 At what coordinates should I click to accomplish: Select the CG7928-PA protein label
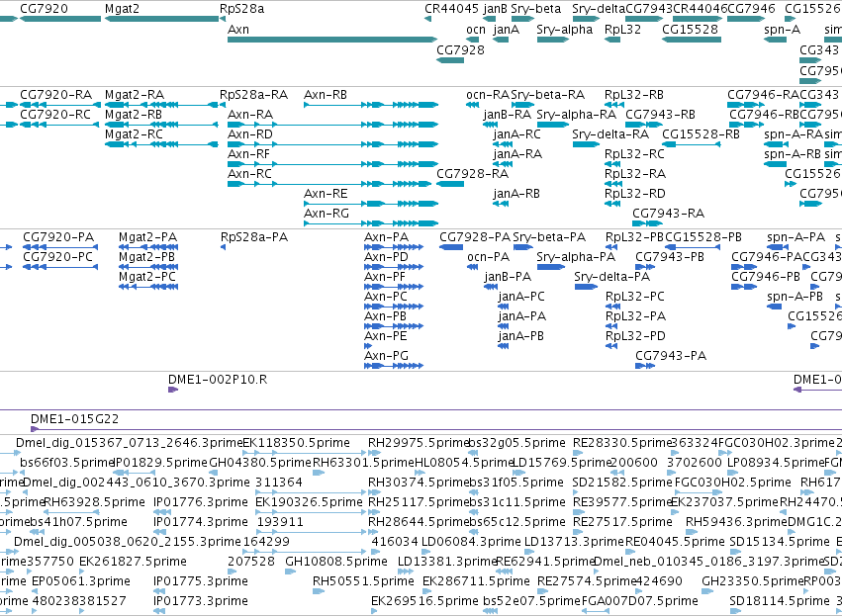[475, 237]
